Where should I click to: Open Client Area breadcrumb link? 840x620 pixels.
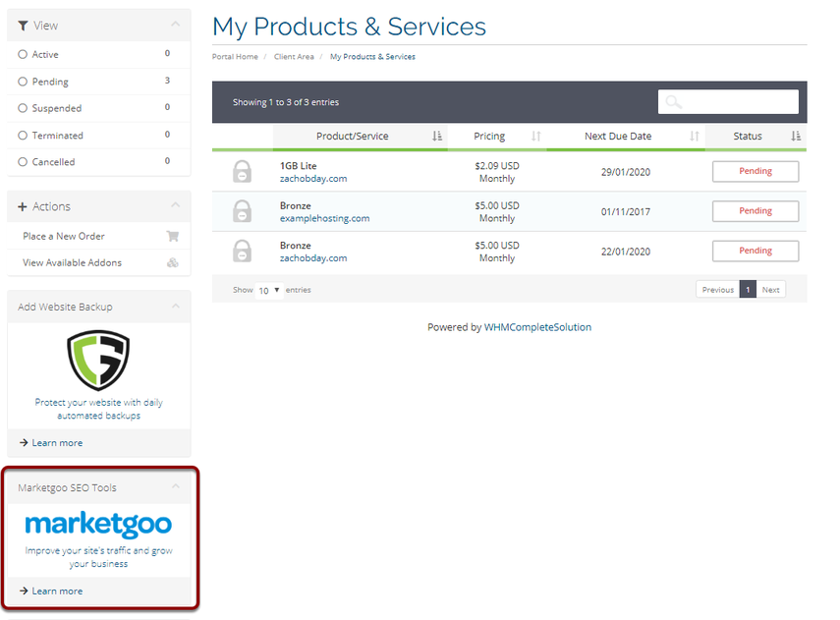coord(294,57)
